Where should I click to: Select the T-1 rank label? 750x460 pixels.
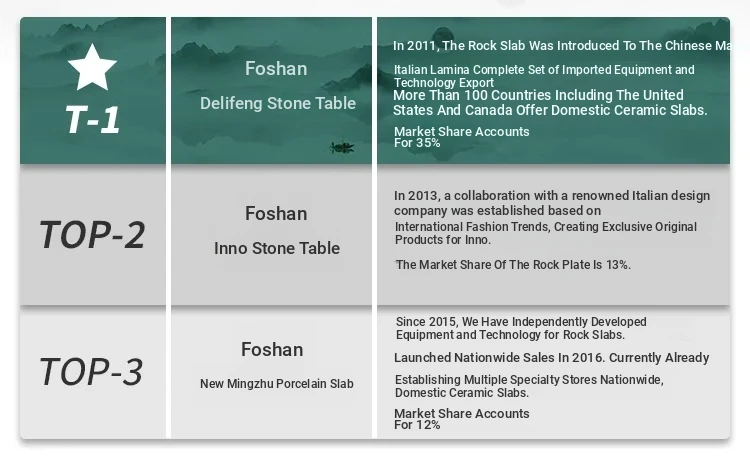(x=92, y=120)
